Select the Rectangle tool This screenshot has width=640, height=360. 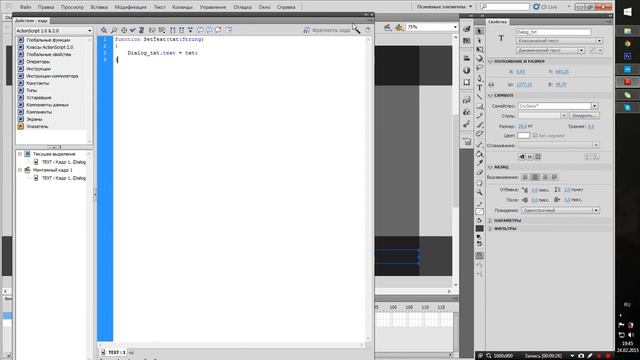[480, 106]
